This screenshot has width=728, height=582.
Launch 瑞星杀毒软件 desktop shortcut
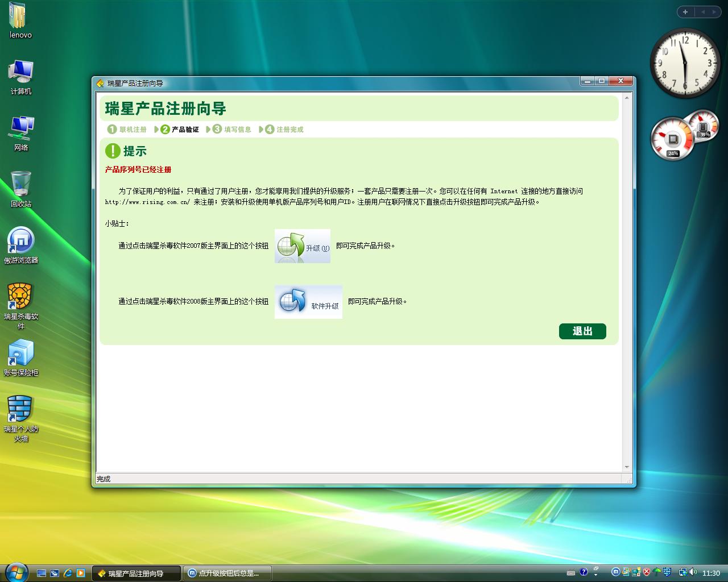click(x=20, y=306)
